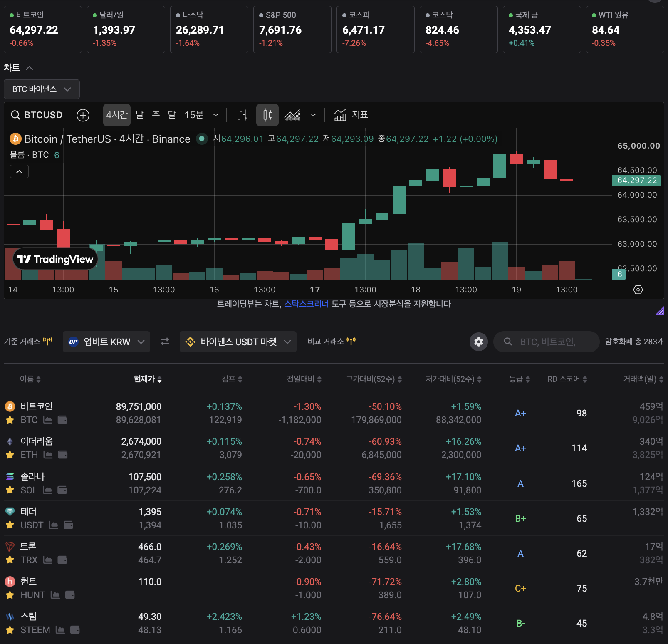Click the TradingView logo on the chart
The width and height of the screenshot is (668, 644).
pos(55,259)
